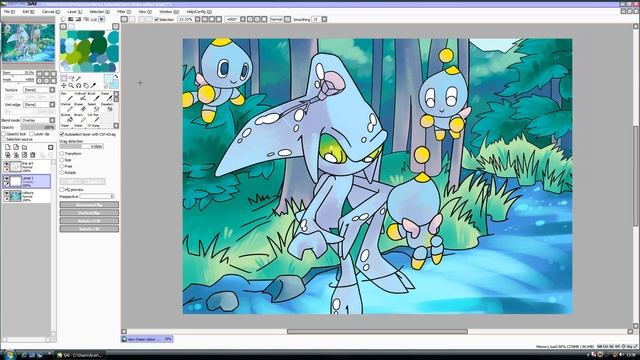640x360 pixels.
Task: Create a new linework layer
Action: pyautogui.click(x=16, y=147)
